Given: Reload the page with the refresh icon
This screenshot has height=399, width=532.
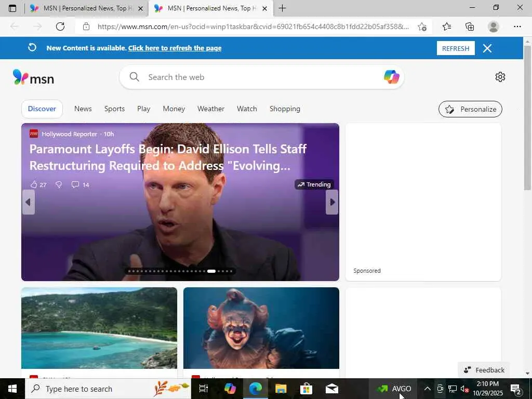Looking at the screenshot, I should point(60,26).
